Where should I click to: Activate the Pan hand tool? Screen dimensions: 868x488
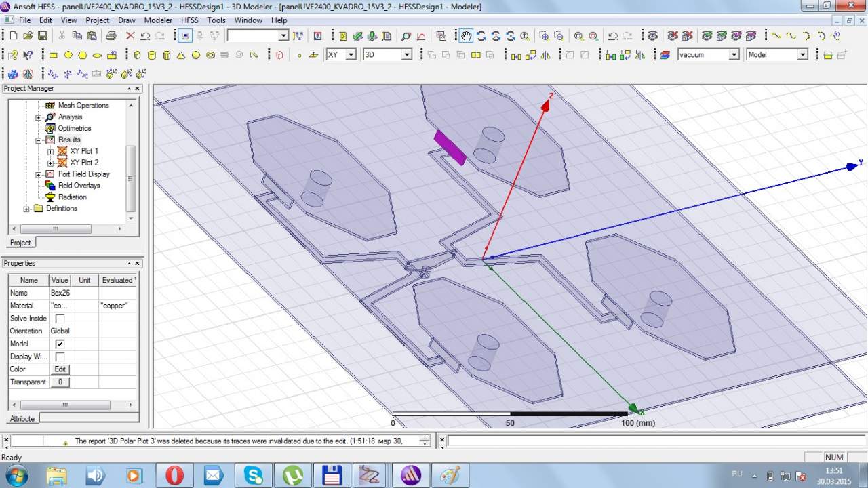(x=466, y=36)
